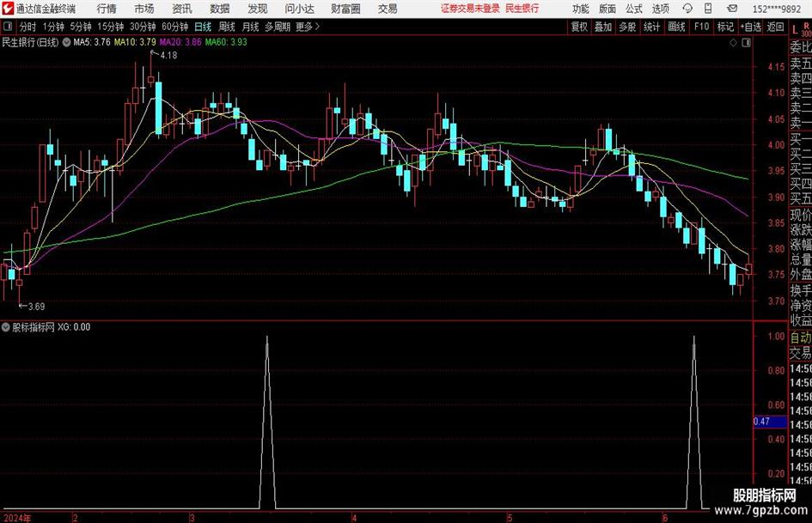Image resolution: width=812 pixels, height=523 pixels.
Task: Switch to the 月线 monthly tab
Action: (251, 27)
